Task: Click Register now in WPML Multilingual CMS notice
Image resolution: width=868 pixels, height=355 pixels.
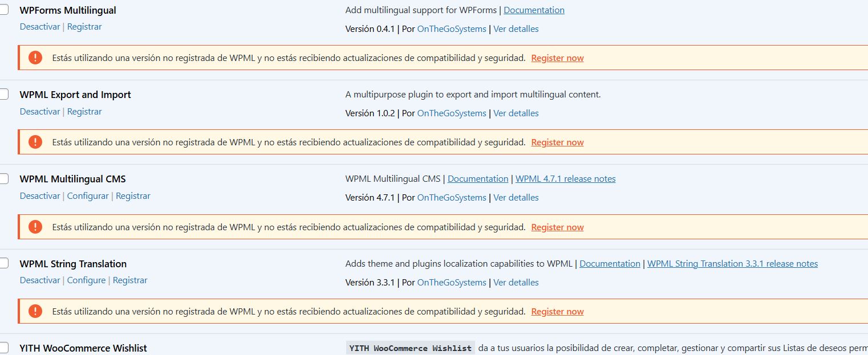Action: coord(557,227)
